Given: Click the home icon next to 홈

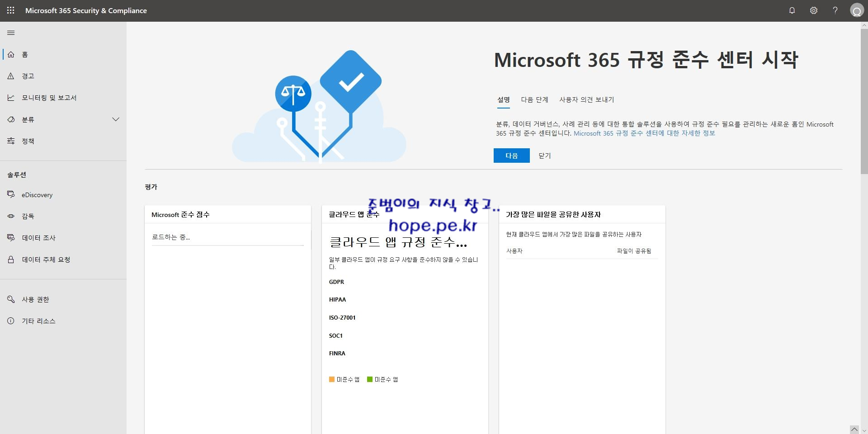Looking at the screenshot, I should click(x=11, y=54).
